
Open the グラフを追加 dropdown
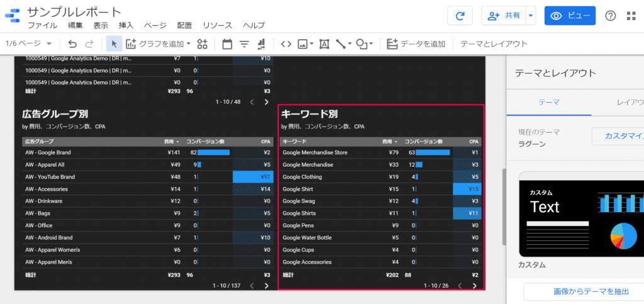[x=158, y=44]
